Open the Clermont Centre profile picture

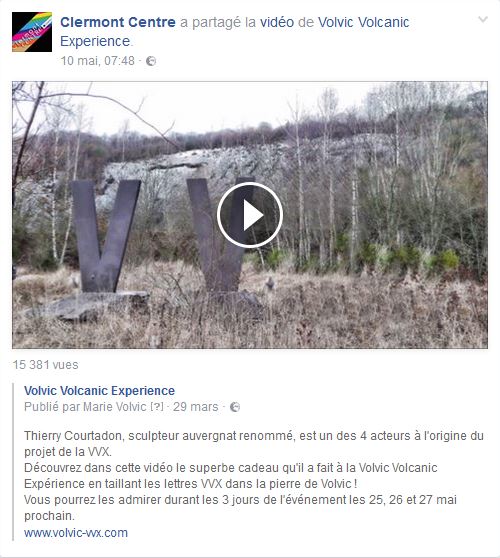tap(32, 32)
